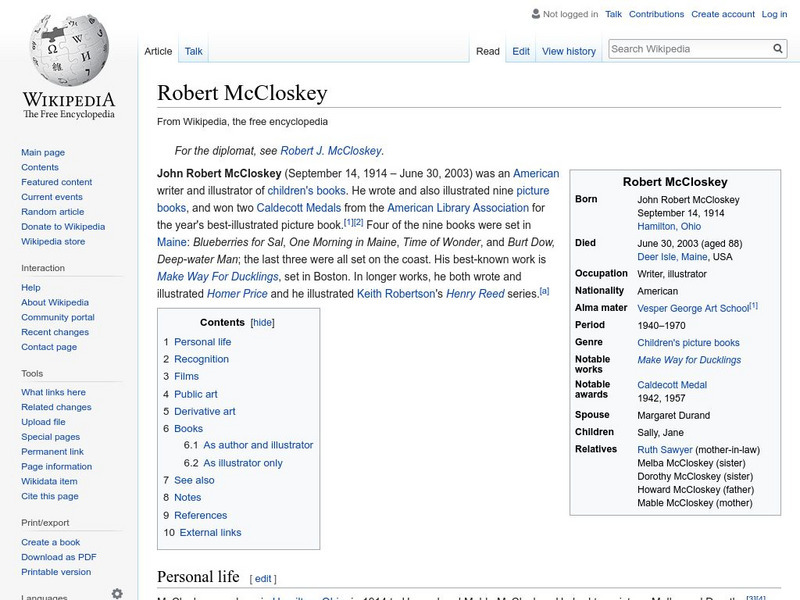Screen dimensions: 800x600
Task: Jump to Films section
Action: 186,376
